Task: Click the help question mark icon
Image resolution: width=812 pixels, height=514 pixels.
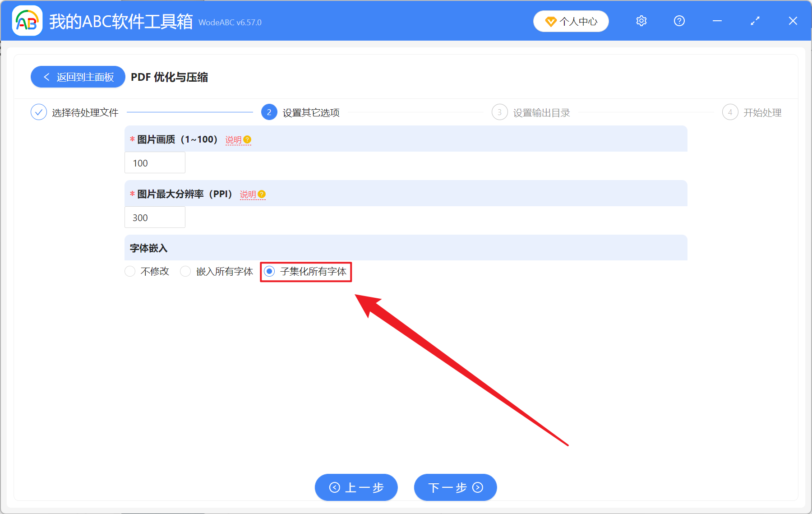Action: click(x=679, y=21)
